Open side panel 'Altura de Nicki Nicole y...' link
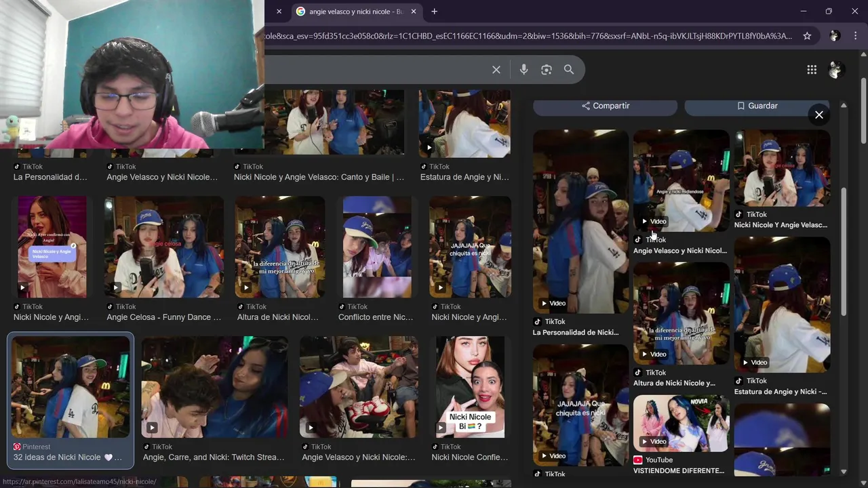Screen dimensions: 868x488 tap(674, 383)
